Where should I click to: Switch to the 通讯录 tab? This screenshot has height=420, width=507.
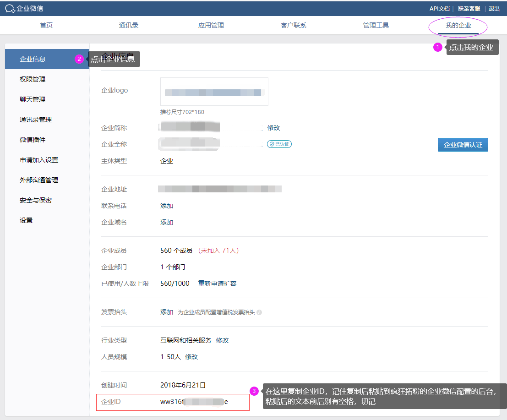[129, 25]
